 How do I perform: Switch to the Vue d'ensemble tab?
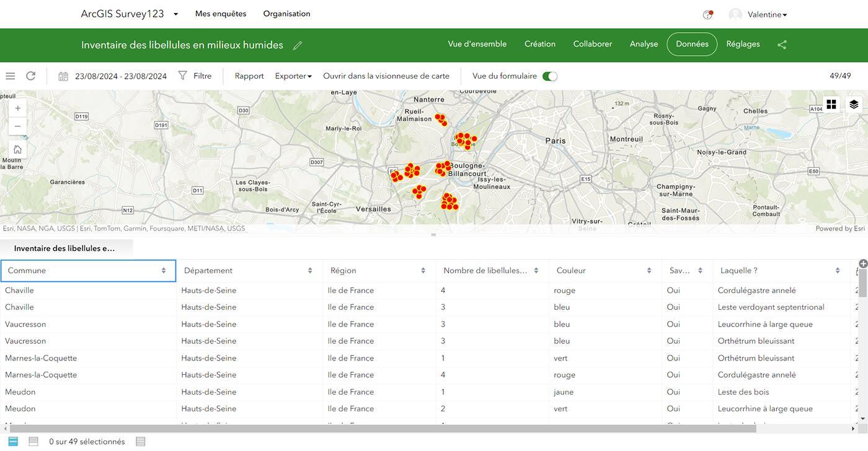(477, 44)
